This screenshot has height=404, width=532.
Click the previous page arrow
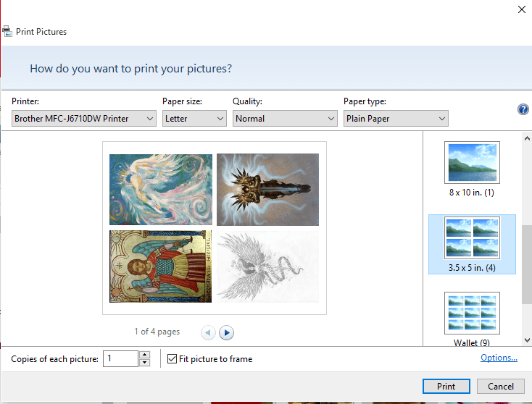208,332
